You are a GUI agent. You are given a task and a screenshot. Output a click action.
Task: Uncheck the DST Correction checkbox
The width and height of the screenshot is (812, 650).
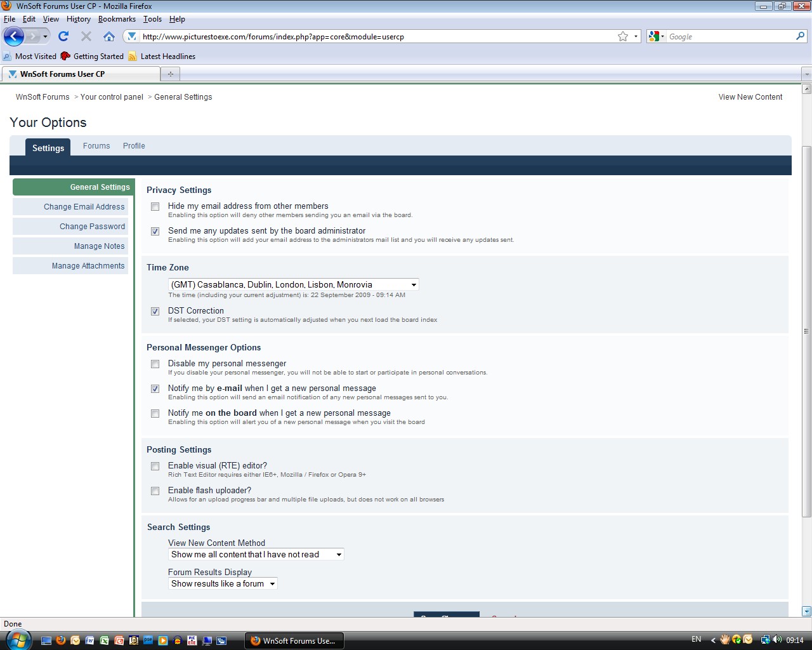(x=155, y=311)
